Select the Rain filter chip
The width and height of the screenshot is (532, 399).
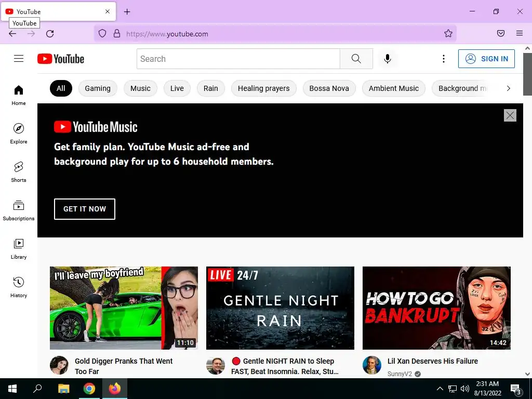(211, 88)
